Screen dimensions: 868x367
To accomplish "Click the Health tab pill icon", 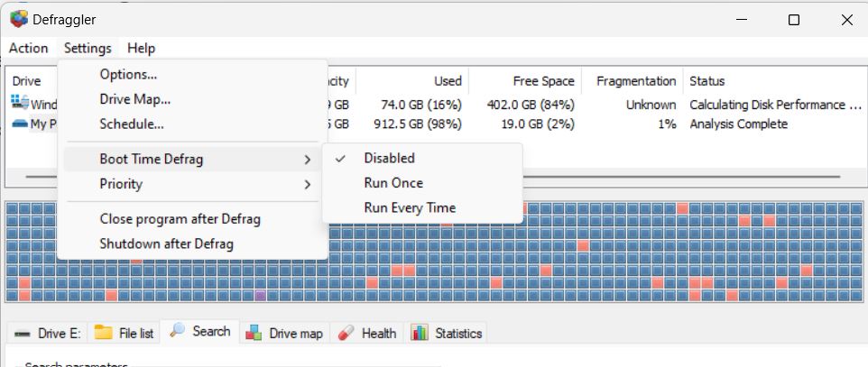I will click(346, 333).
